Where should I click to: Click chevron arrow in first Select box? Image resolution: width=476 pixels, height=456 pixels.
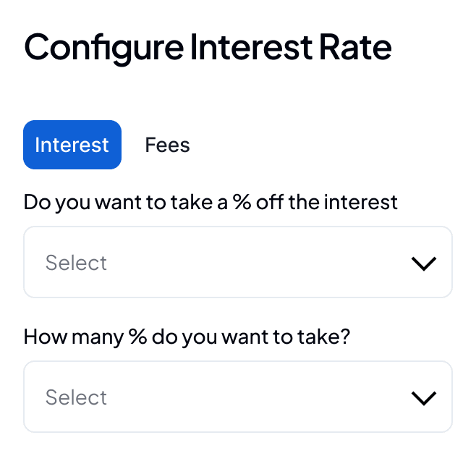(424, 263)
